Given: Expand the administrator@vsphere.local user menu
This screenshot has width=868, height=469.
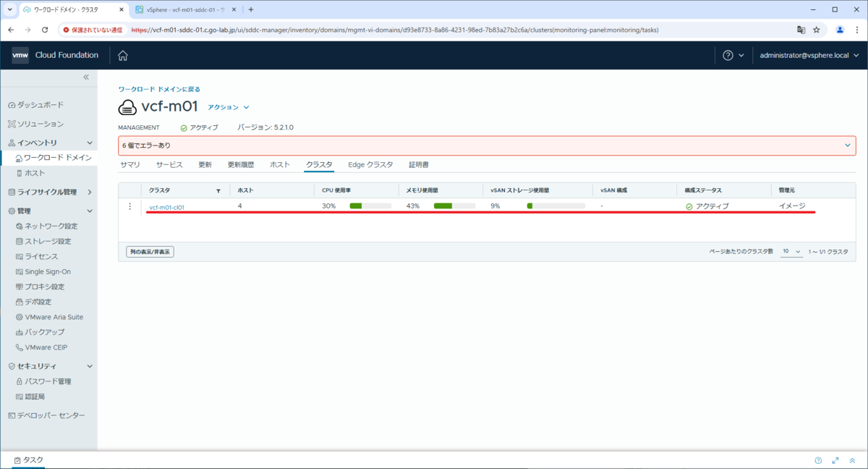Looking at the screenshot, I should click(809, 56).
